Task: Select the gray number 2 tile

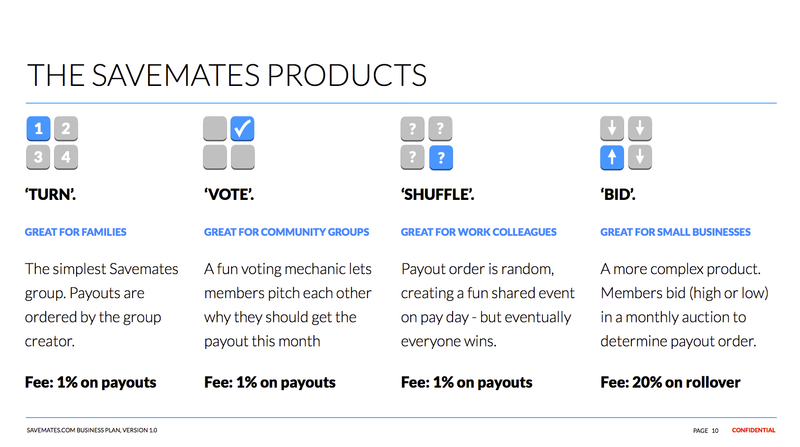Action: (66, 129)
